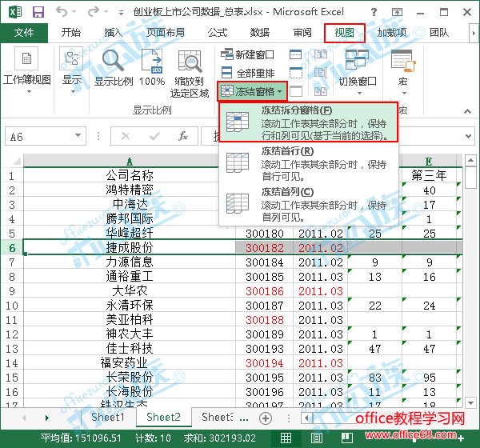This screenshot has width=480, height=448.
Task: Switch to the 团队 (Team) tab
Action: [439, 33]
